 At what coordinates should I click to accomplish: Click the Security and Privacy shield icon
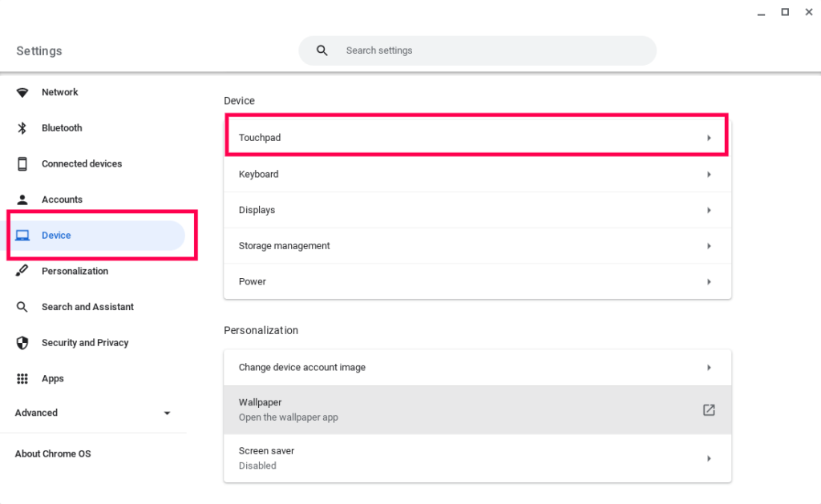22,343
